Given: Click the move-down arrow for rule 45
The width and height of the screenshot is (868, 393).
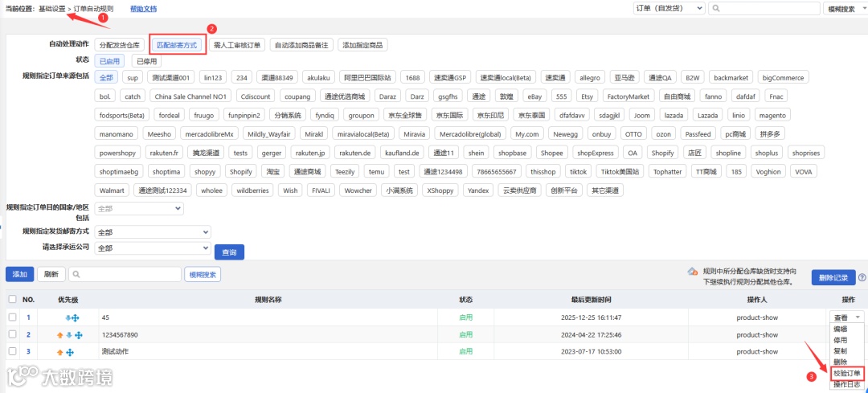Looking at the screenshot, I should point(68,317).
